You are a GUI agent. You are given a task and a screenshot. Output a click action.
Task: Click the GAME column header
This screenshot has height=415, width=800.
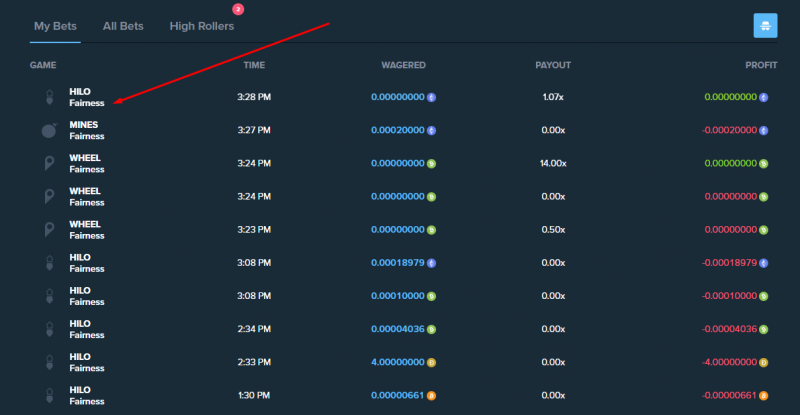43,65
